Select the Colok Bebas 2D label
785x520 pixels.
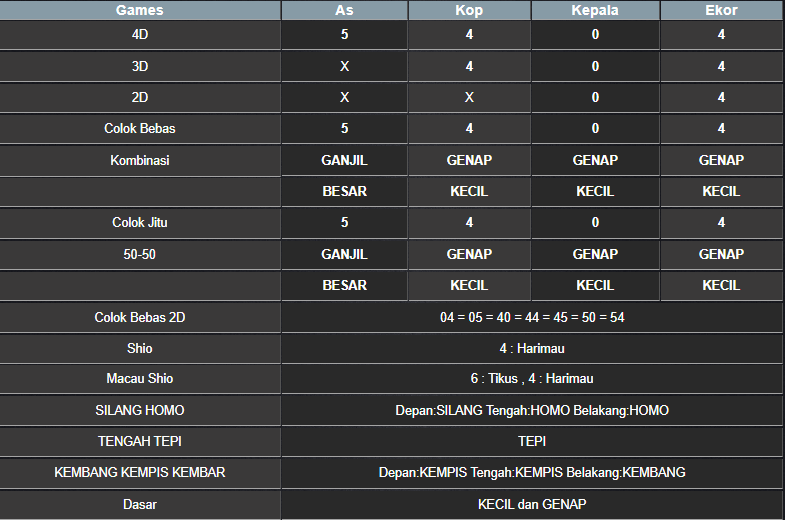[140, 317]
